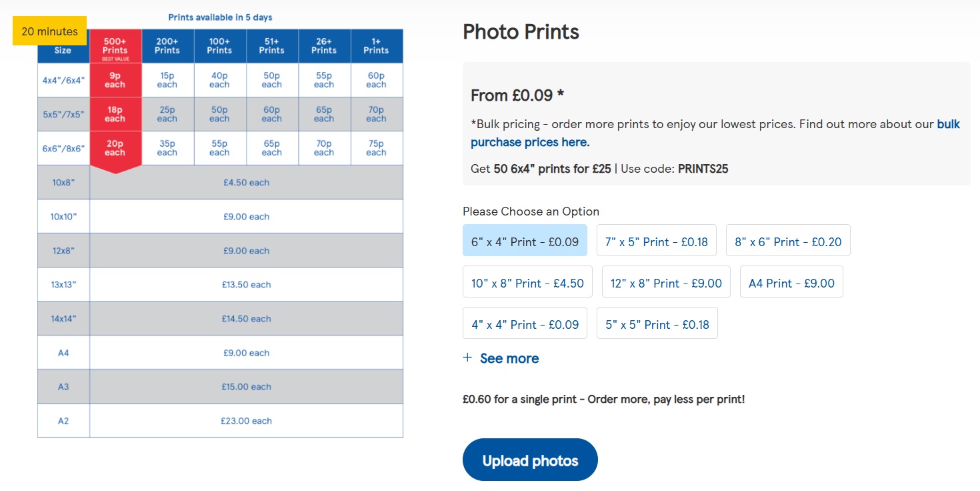Click the Photo Prints heading
The image size is (980, 491).
[521, 32]
